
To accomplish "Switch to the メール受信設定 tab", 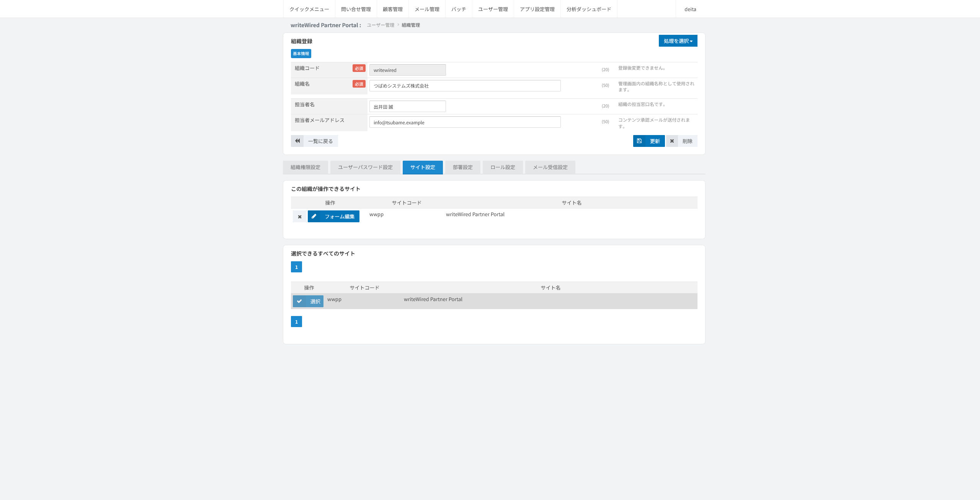I will [x=550, y=167].
